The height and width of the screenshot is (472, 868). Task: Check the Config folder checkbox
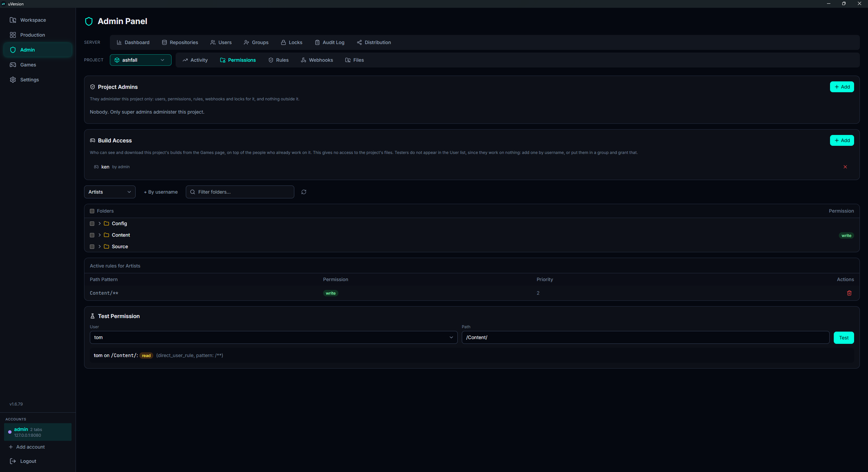(92, 223)
